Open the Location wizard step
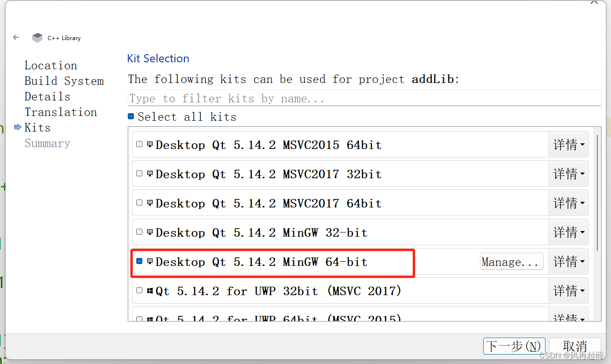This screenshot has width=611, height=364. [51, 66]
